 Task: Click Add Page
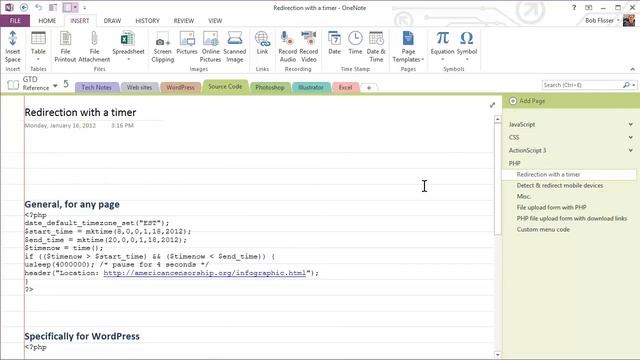tap(527, 101)
